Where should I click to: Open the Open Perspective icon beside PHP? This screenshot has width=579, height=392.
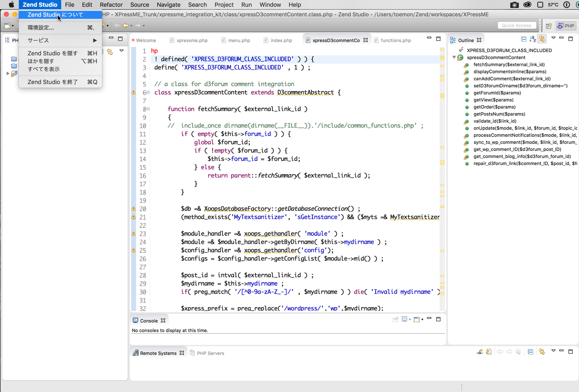pyautogui.click(x=549, y=26)
